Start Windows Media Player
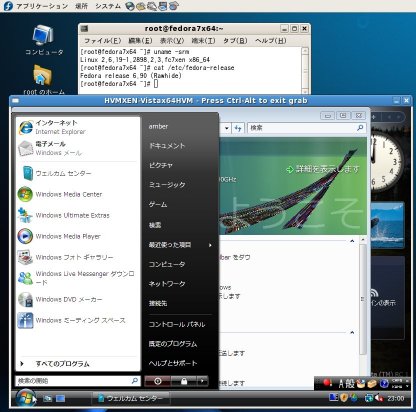Image resolution: width=416 pixels, height=412 pixels. pos(78,236)
